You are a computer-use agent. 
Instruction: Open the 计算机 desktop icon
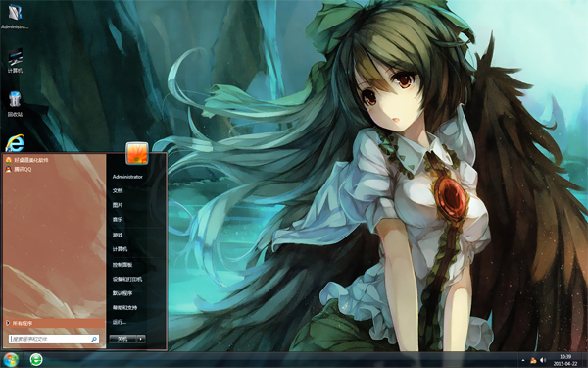[x=15, y=60]
